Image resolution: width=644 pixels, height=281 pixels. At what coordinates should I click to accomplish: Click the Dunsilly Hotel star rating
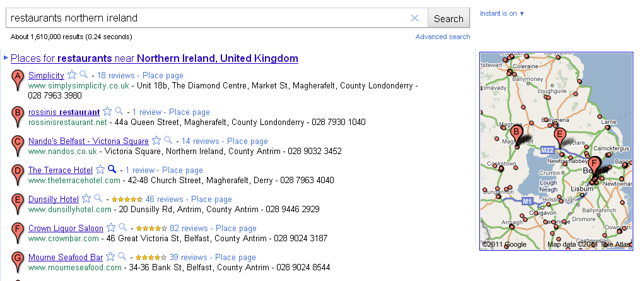click(127, 199)
